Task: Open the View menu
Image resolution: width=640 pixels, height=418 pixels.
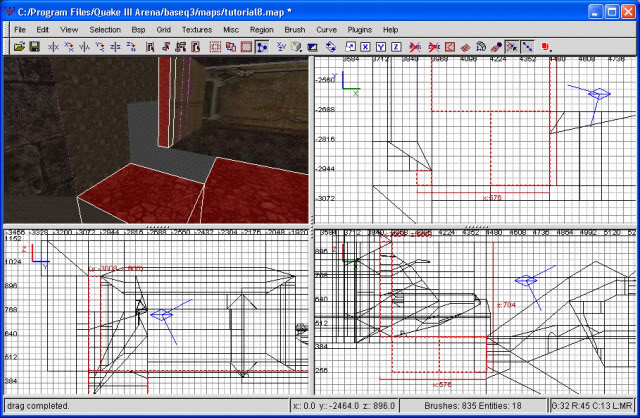Action: click(x=69, y=30)
